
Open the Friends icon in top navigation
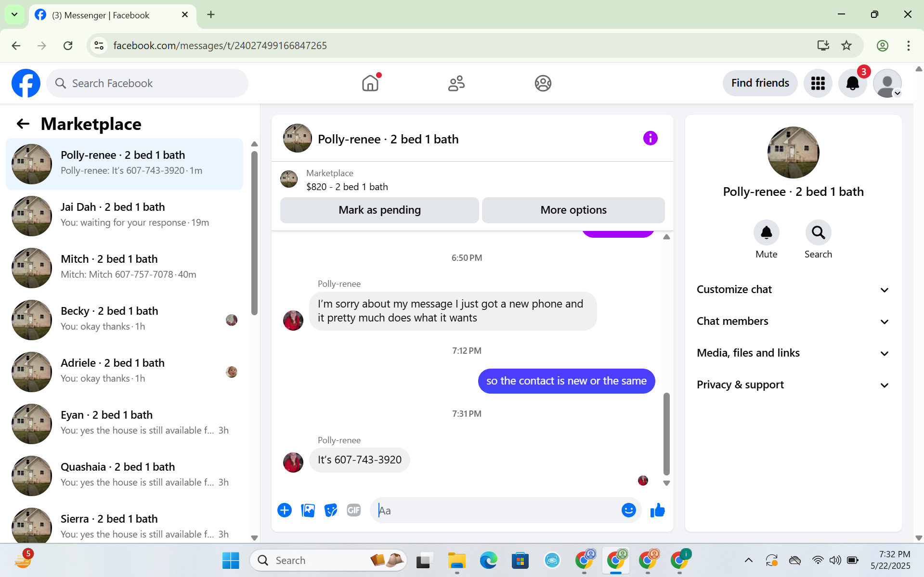pyautogui.click(x=456, y=83)
